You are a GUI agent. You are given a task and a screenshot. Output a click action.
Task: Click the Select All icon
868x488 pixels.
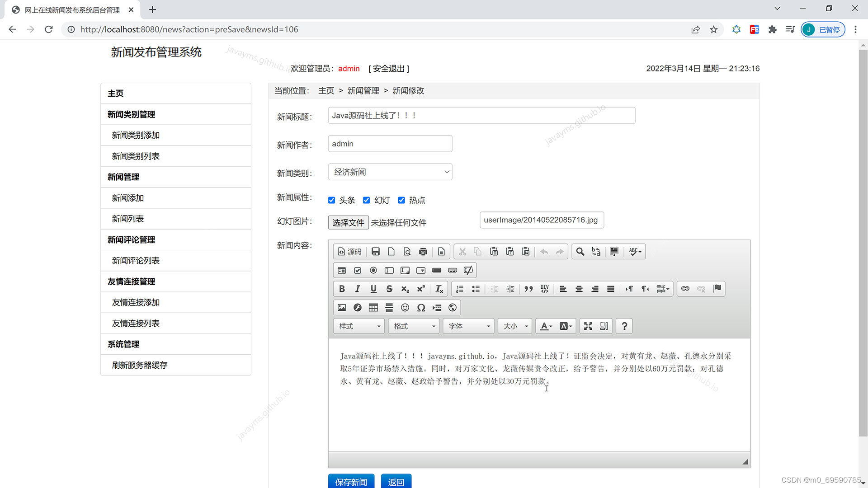click(614, 252)
